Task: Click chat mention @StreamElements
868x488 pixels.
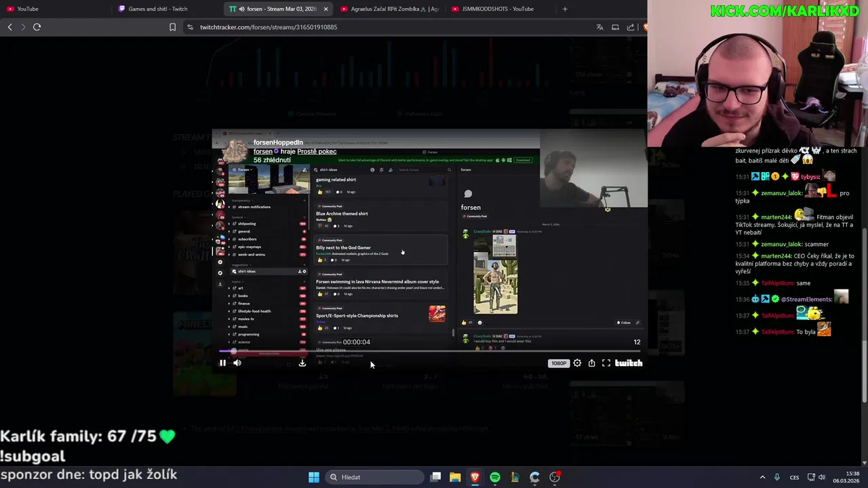Action: pyautogui.click(x=806, y=299)
